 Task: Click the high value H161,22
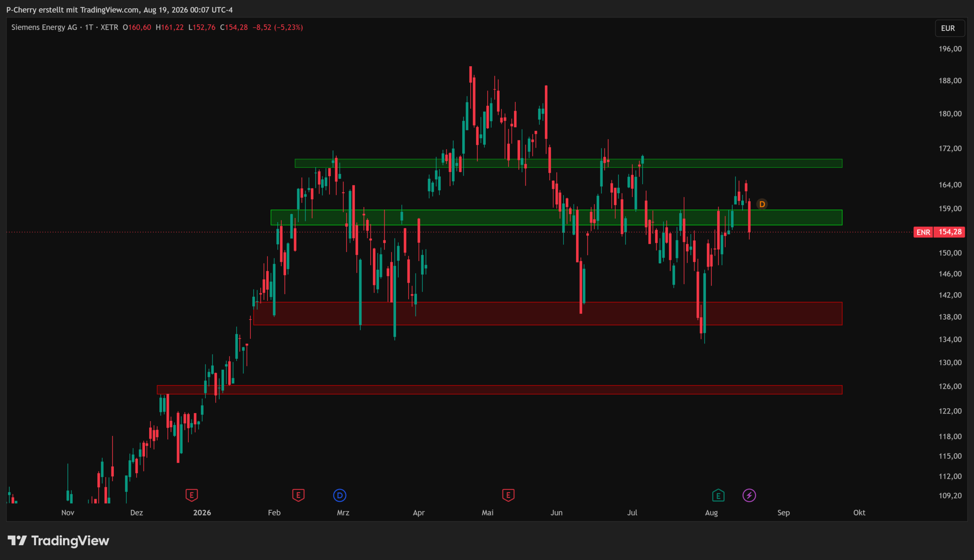coord(170,27)
